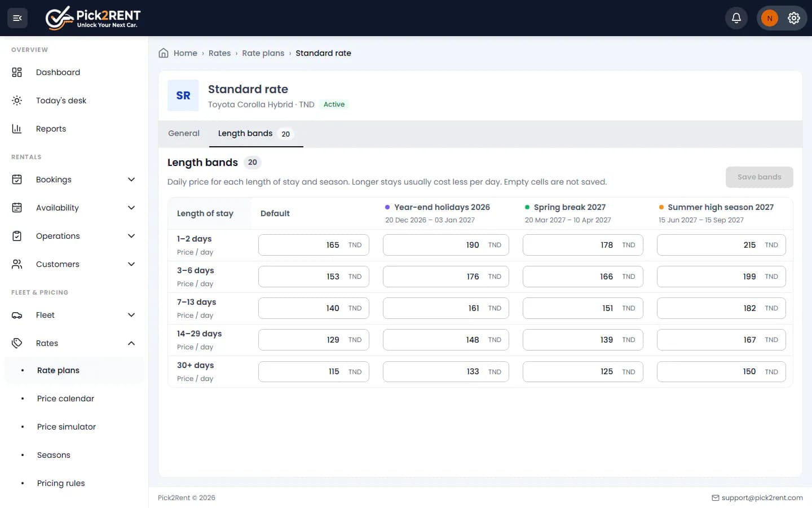The width and height of the screenshot is (812, 508).
Task: Click the Today's desk sun icon
Action: pos(17,100)
